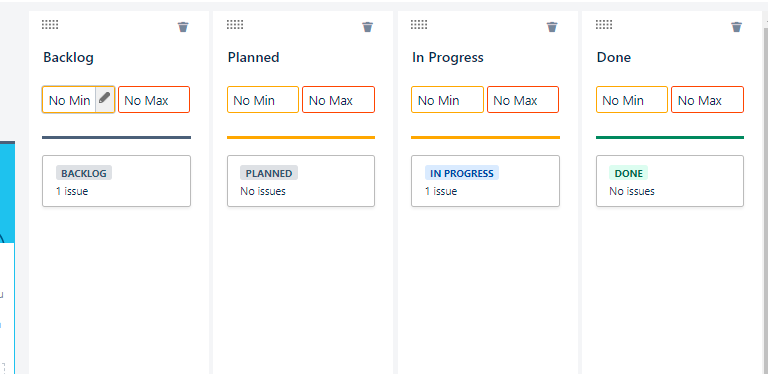Click the In Progress column trash icon

point(552,27)
